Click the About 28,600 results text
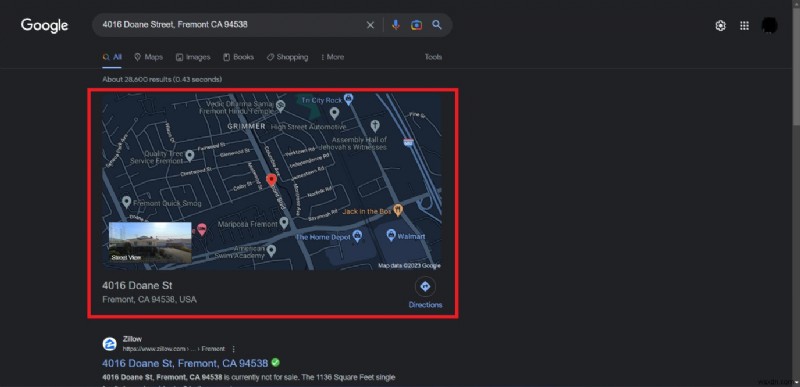Image resolution: width=800 pixels, height=387 pixels. click(162, 80)
